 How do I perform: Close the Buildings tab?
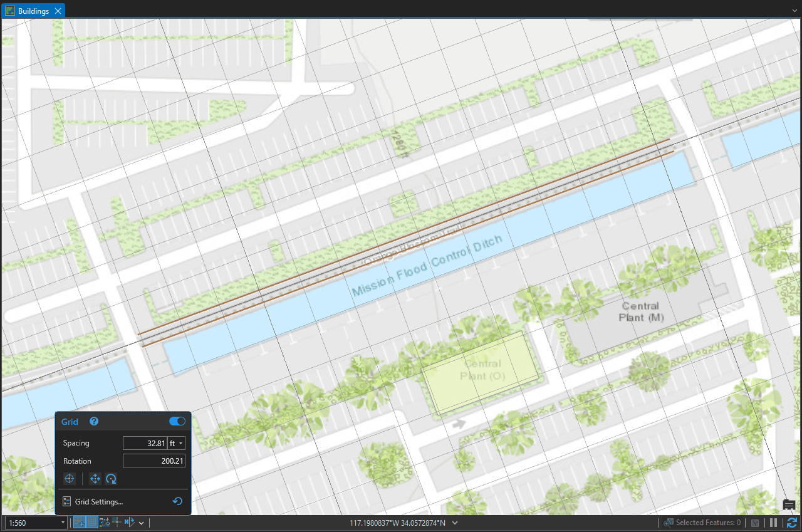pos(58,11)
